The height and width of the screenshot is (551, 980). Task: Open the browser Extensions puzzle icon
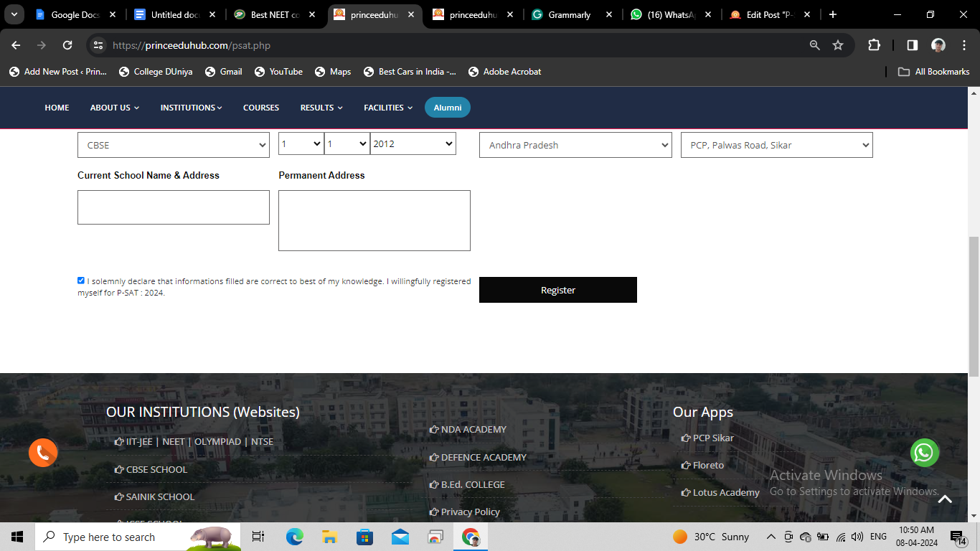[x=874, y=44]
